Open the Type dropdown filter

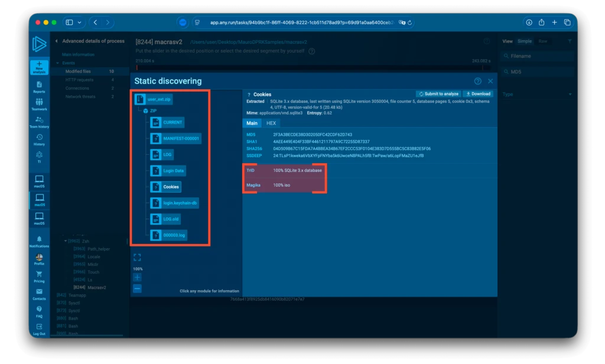(536, 95)
